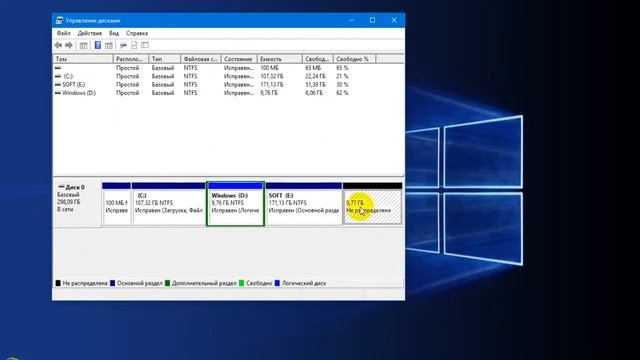Viewport: 640px width, 360px height.
Task: Click the view settings toolbar icon
Action: pyautogui.click(x=145, y=45)
